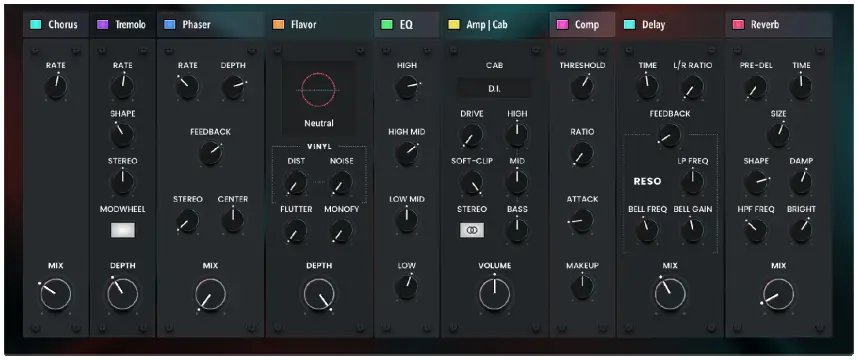858x360 pixels.
Task: Click the Comp ATTACK knob
Action: pos(582,220)
